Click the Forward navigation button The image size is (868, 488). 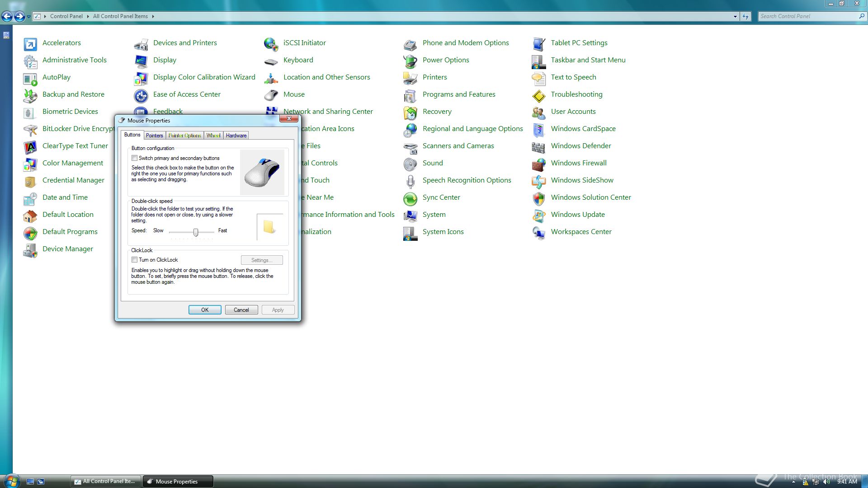19,17
